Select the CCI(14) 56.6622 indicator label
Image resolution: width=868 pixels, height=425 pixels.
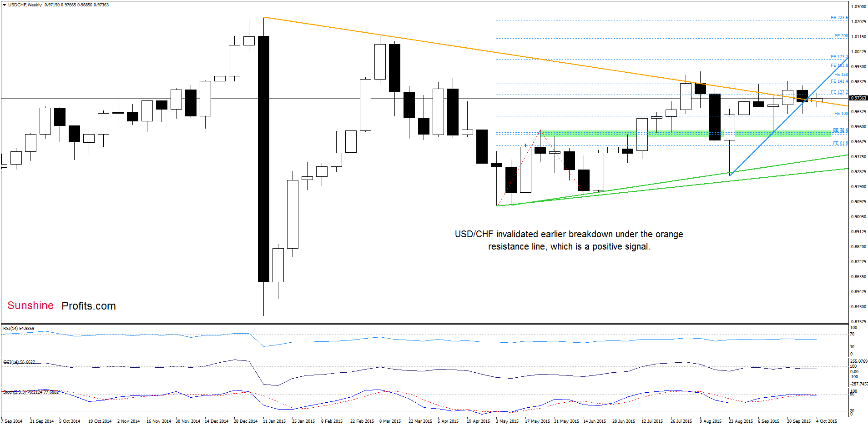click(x=19, y=362)
